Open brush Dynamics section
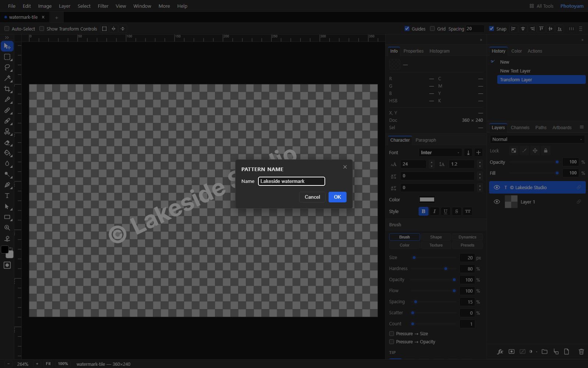 [467, 237]
